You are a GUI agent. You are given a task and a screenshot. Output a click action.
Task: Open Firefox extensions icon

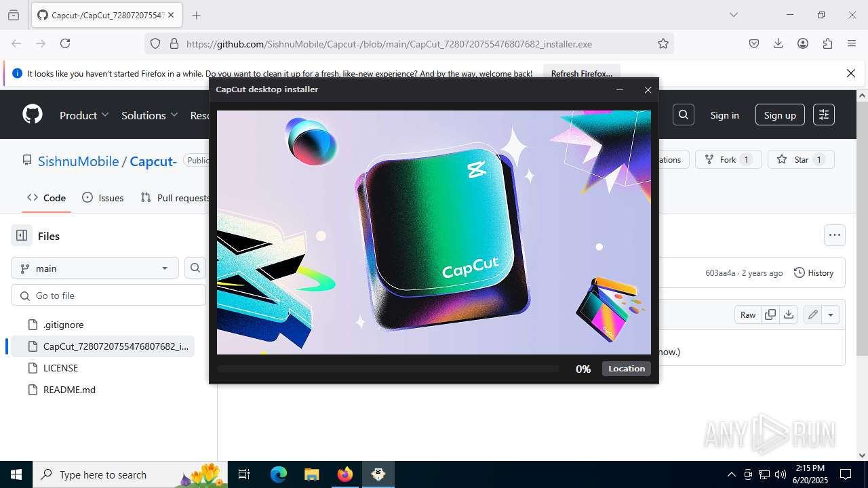pos(827,43)
